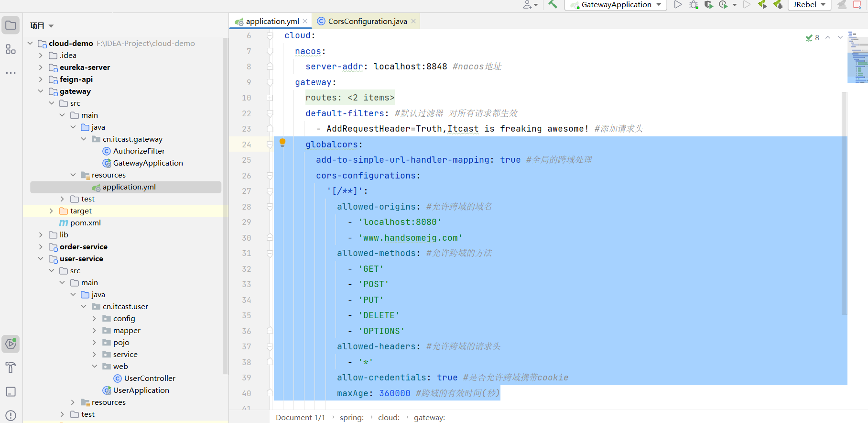This screenshot has height=423, width=868.
Task: Select GatewayApplication class in tree
Action: 142,163
